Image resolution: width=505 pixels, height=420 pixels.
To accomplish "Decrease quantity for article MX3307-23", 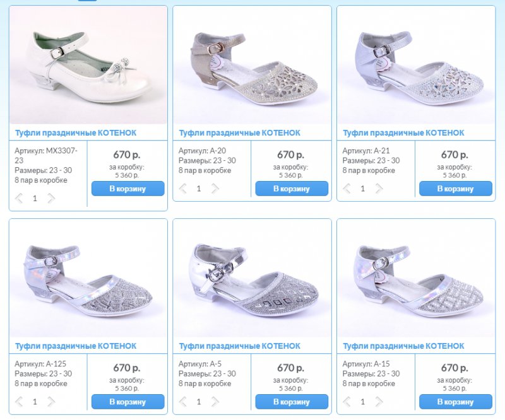I will [x=19, y=198].
